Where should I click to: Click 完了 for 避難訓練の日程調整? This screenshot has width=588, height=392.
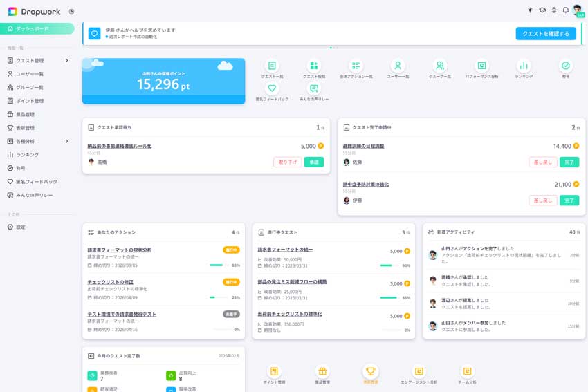pos(569,162)
